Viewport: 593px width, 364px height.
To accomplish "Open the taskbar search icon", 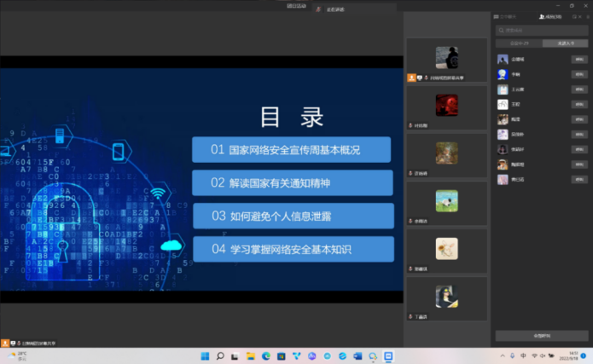I will 220,355.
